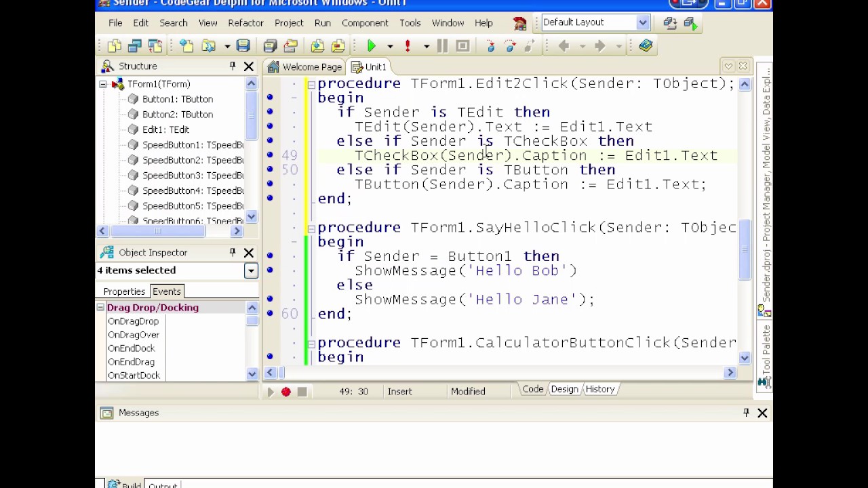This screenshot has height=488, width=868.
Task: Open the Project menu
Action: pyautogui.click(x=289, y=22)
